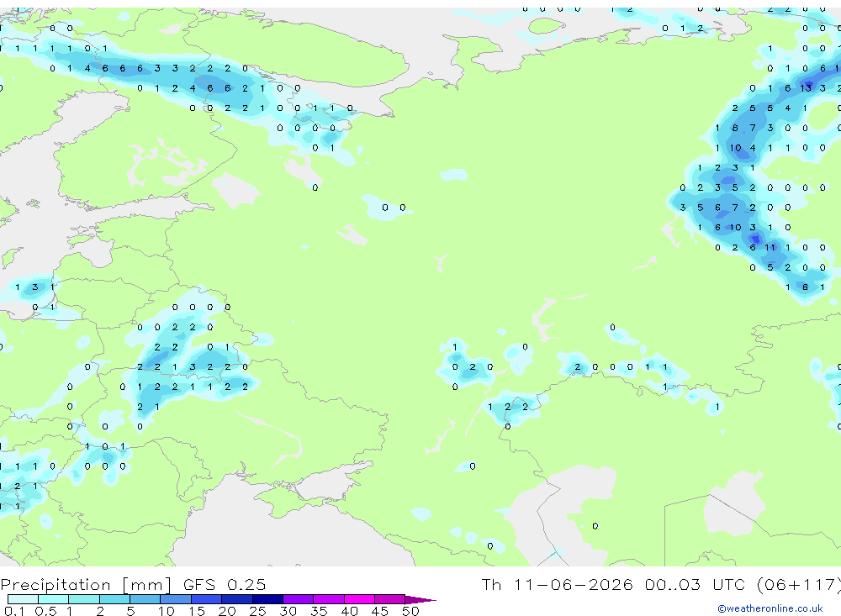This screenshot has width=841, height=616.
Task: Click the legend scale label "35"
Action: coord(319,611)
